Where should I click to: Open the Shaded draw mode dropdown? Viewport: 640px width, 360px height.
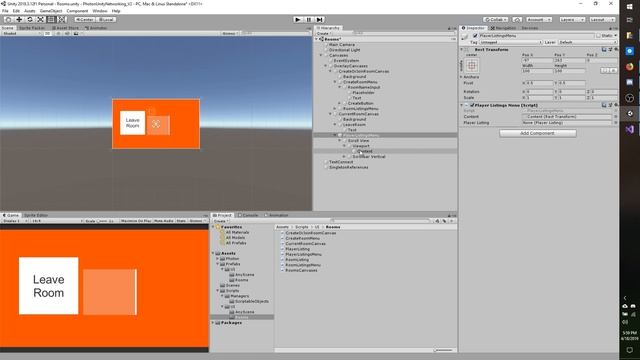click(x=22, y=33)
